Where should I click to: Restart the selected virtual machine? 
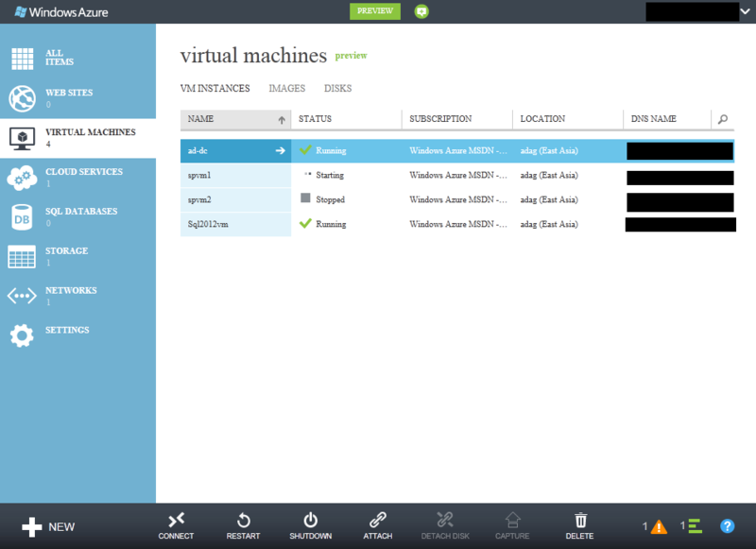pos(243,526)
